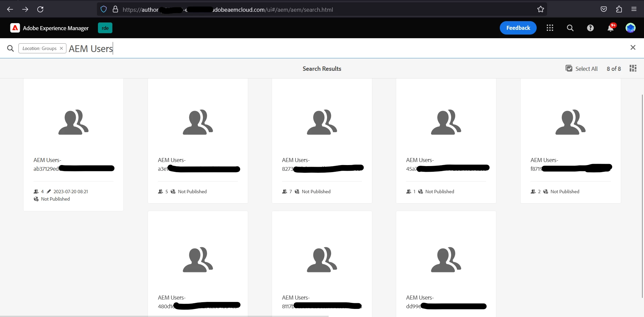Click Not Published status on 45a7 card

tap(440, 192)
